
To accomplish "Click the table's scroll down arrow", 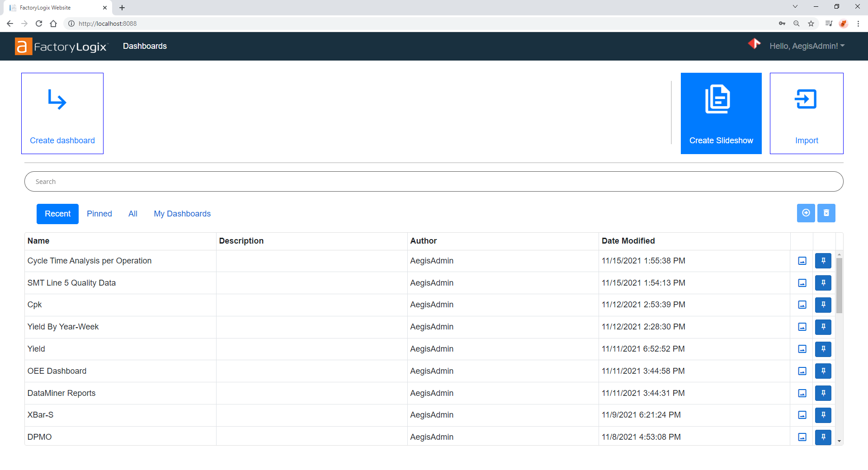I will click(839, 441).
